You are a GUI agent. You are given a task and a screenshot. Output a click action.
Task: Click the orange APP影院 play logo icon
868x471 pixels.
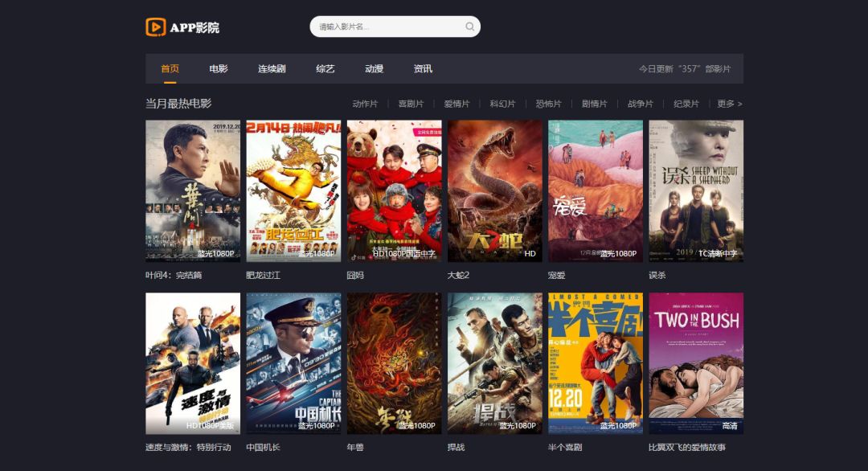[156, 27]
